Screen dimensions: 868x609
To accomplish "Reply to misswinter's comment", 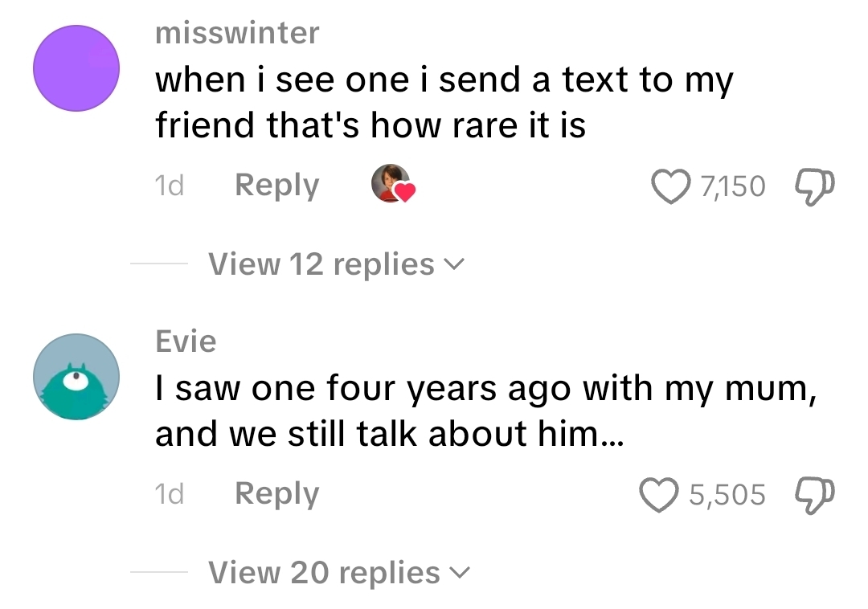I will tap(276, 186).
